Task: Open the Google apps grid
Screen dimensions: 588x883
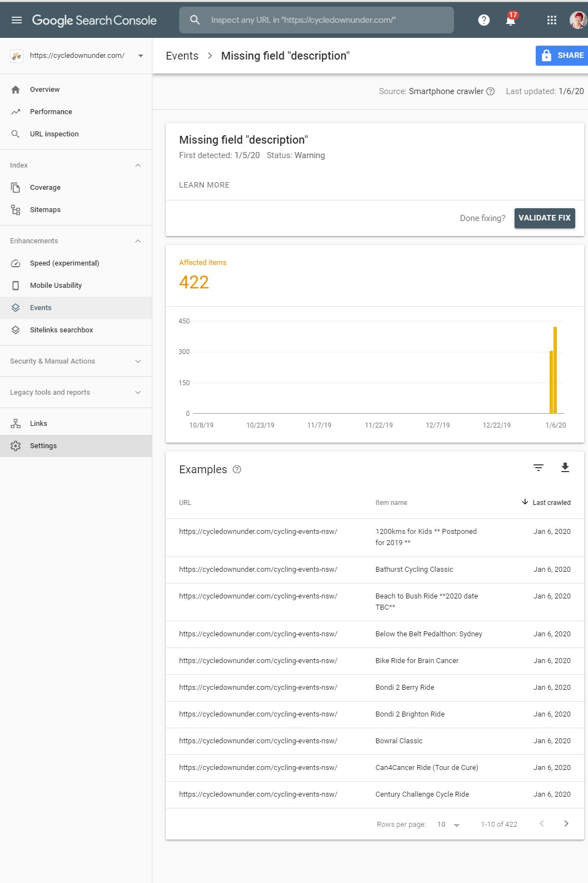Action: [x=551, y=20]
